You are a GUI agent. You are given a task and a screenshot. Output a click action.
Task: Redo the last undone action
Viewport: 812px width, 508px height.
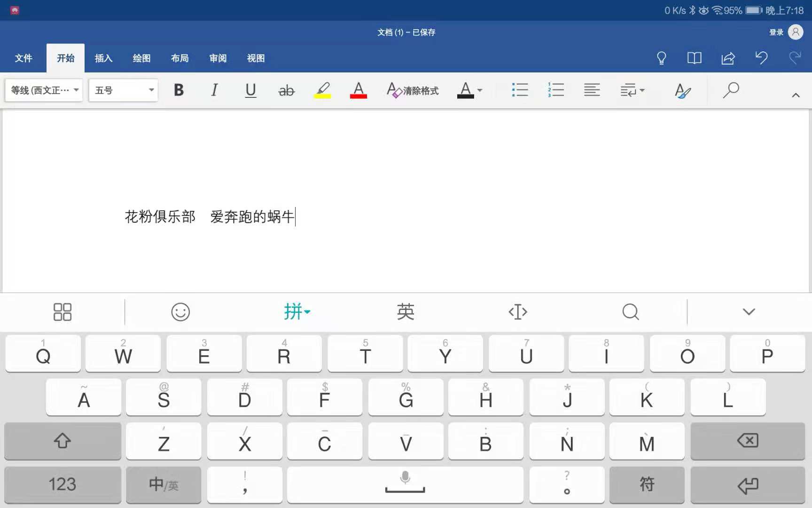[795, 58]
